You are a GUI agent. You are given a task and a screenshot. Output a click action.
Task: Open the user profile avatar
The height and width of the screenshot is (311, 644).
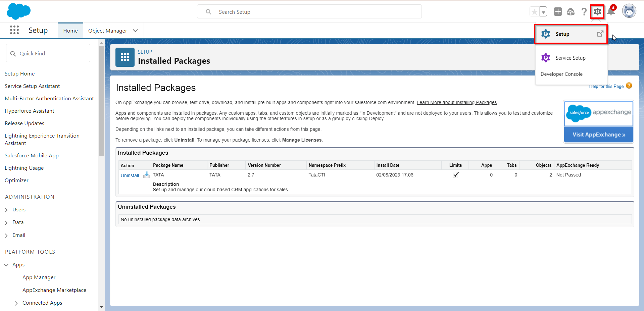click(x=629, y=11)
